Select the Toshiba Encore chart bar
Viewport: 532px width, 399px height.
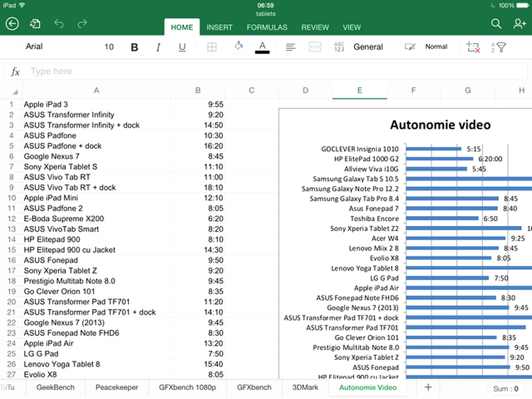pyautogui.click(x=442, y=218)
